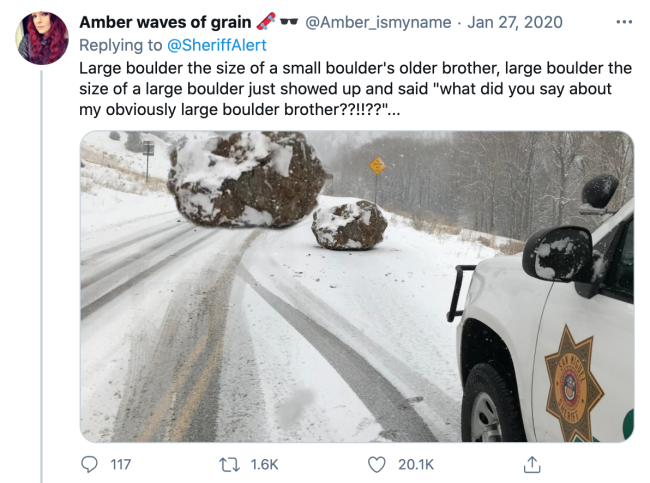The height and width of the screenshot is (483, 650).
Task: Click the @Amber_ismyname handle
Action: 378,22
